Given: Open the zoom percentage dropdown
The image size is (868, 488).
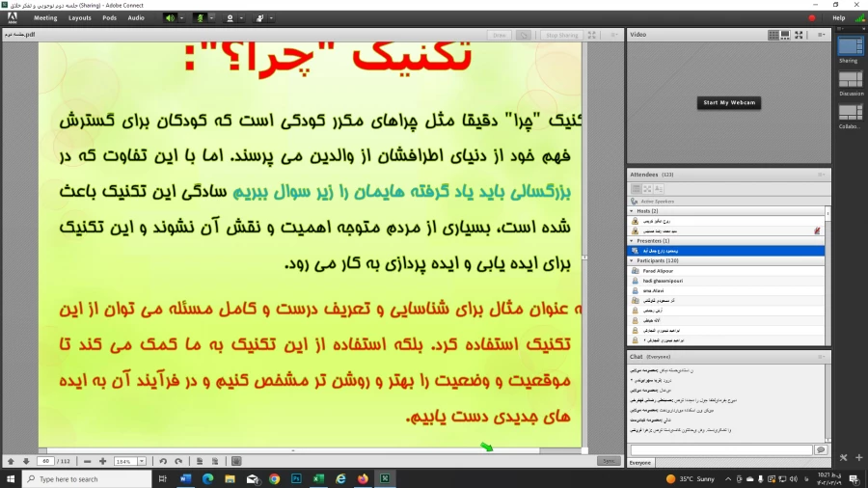Looking at the screenshot, I should coord(142,461).
